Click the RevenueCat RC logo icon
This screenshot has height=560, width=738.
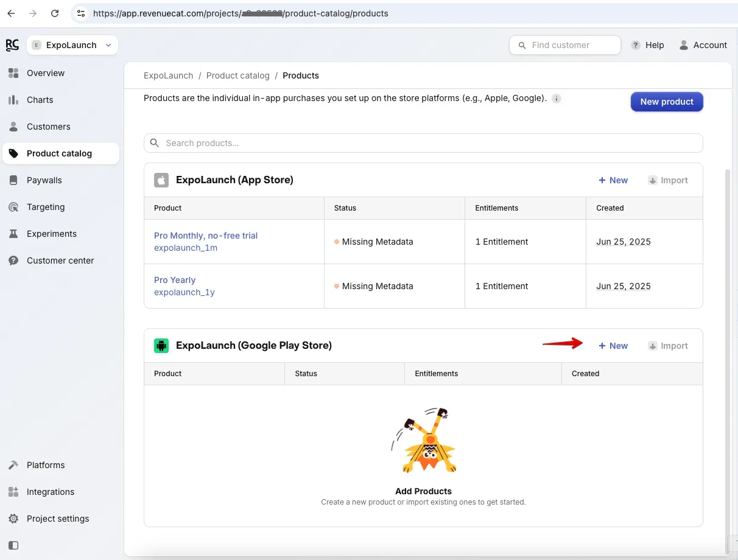coord(12,45)
